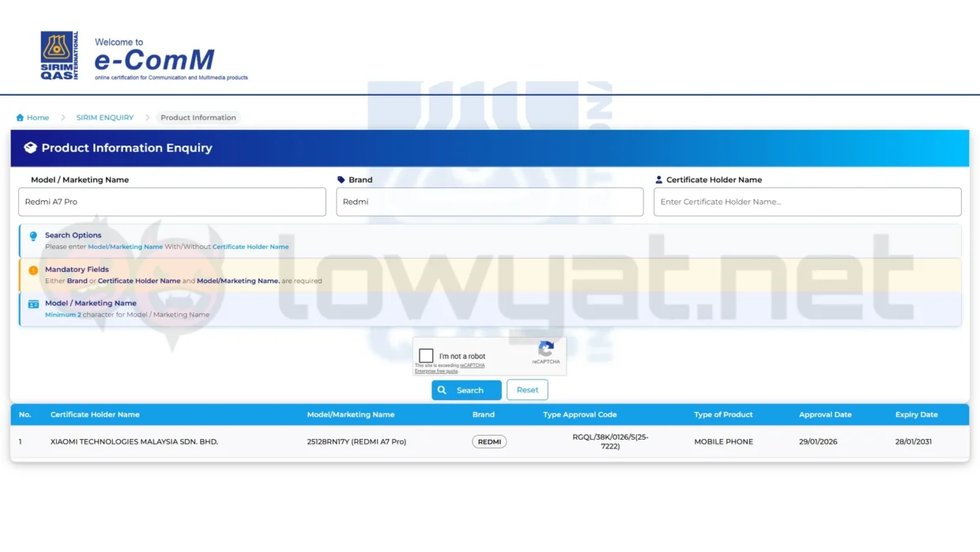This screenshot has height=552, width=980.
Task: Click the tag icon next to Brand
Action: (x=341, y=180)
